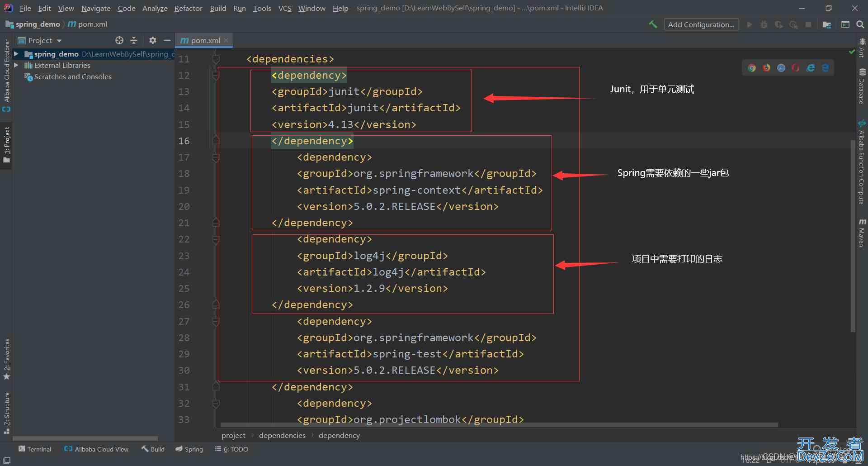Image resolution: width=868 pixels, height=466 pixels.
Task: Click the Run play icon in toolbar
Action: [x=750, y=24]
